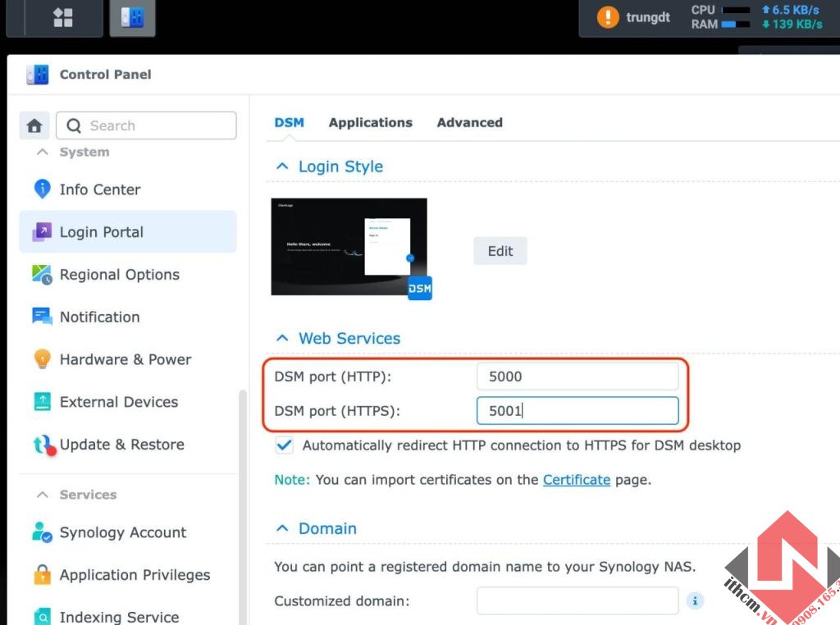Disable automatic HTTP to HTTPS redirect

(284, 445)
